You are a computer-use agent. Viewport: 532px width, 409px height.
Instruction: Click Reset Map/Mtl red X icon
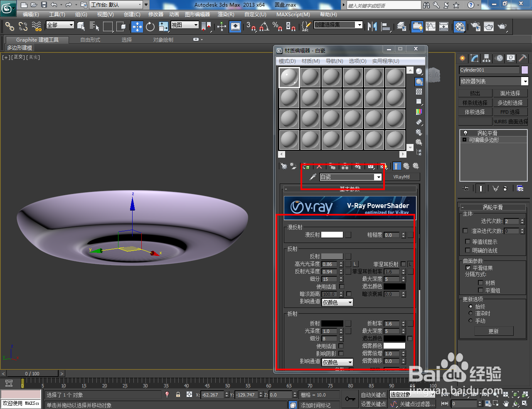(319, 166)
